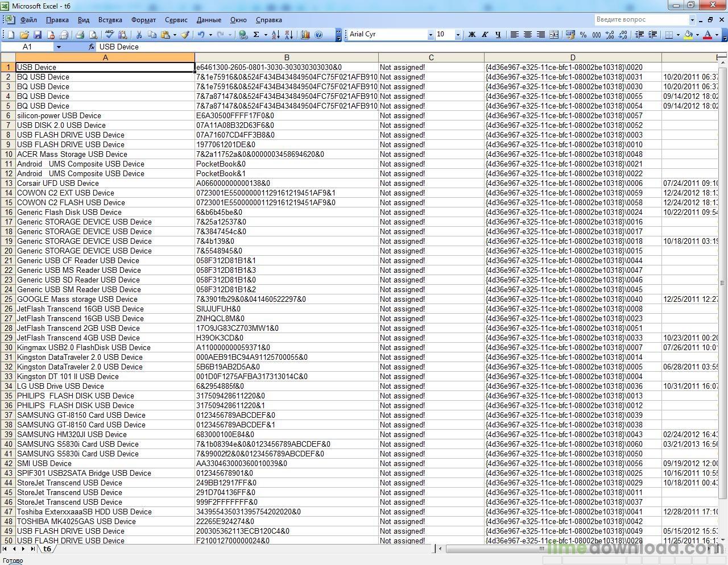Select the column B header
Image resolution: width=728 pixels, height=565 pixels.
click(x=286, y=57)
